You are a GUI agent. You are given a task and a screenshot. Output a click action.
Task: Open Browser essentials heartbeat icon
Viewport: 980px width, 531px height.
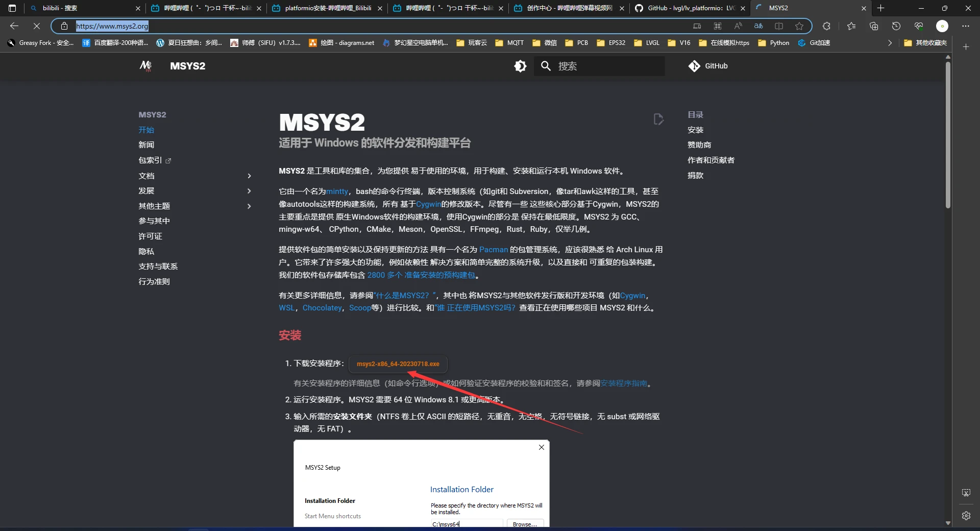[x=919, y=26]
